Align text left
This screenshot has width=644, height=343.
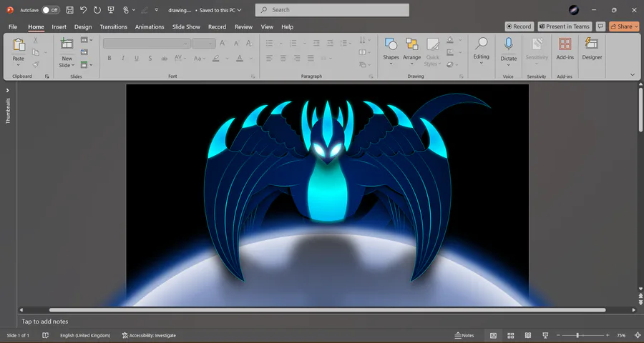(269, 59)
